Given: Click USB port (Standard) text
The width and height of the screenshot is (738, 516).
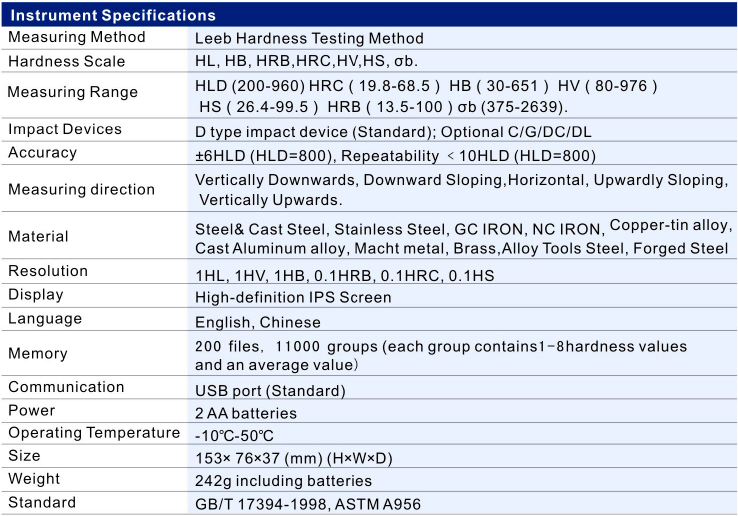Looking at the screenshot, I should 270,391.
